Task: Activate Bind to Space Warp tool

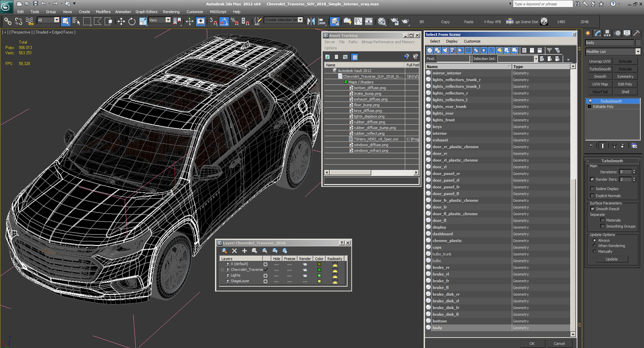Action: pos(30,21)
